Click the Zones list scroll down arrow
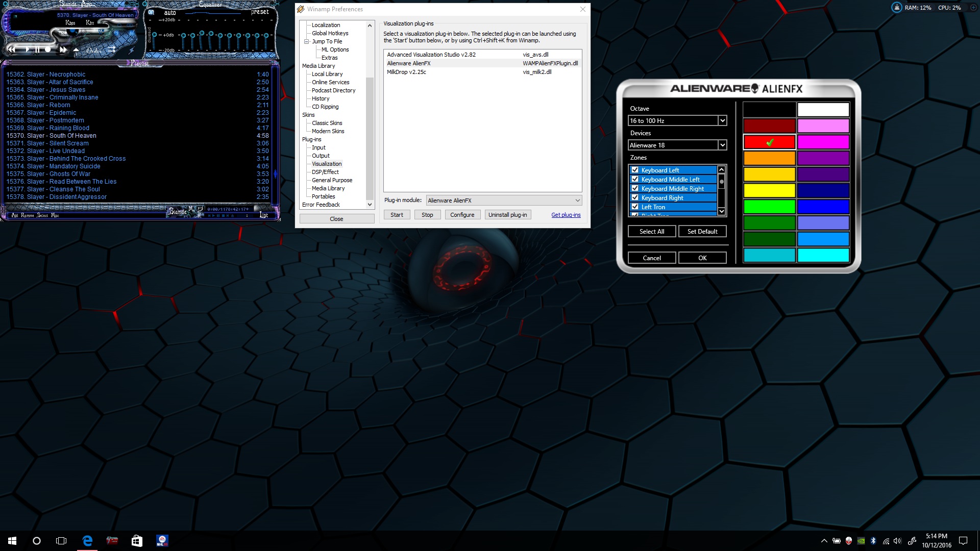This screenshot has height=551, width=980. coord(722,211)
